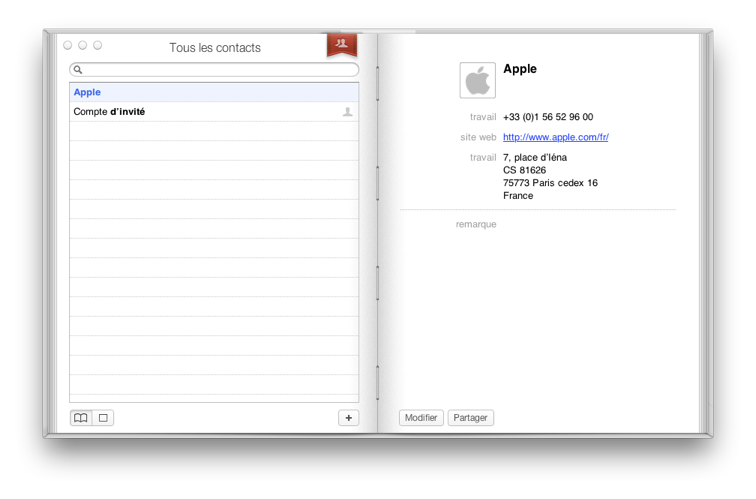Switch to list and card book view
This screenshot has width=756, height=499.
[x=81, y=418]
